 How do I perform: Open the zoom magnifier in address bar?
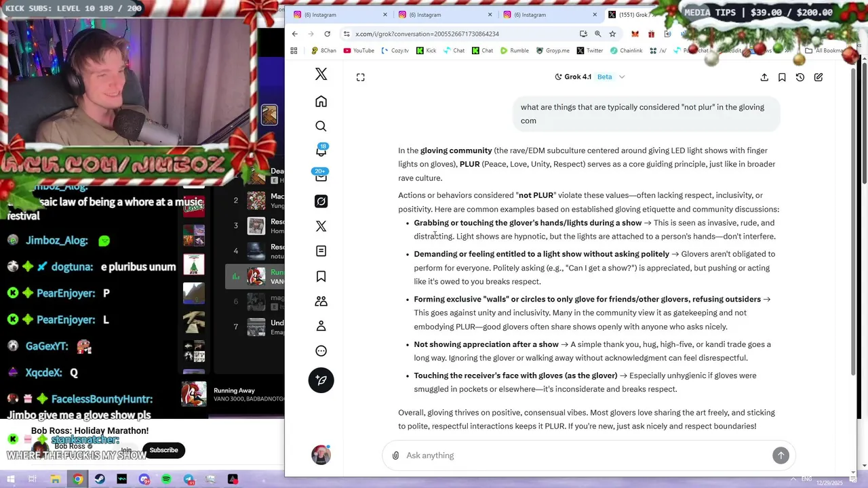[598, 34]
